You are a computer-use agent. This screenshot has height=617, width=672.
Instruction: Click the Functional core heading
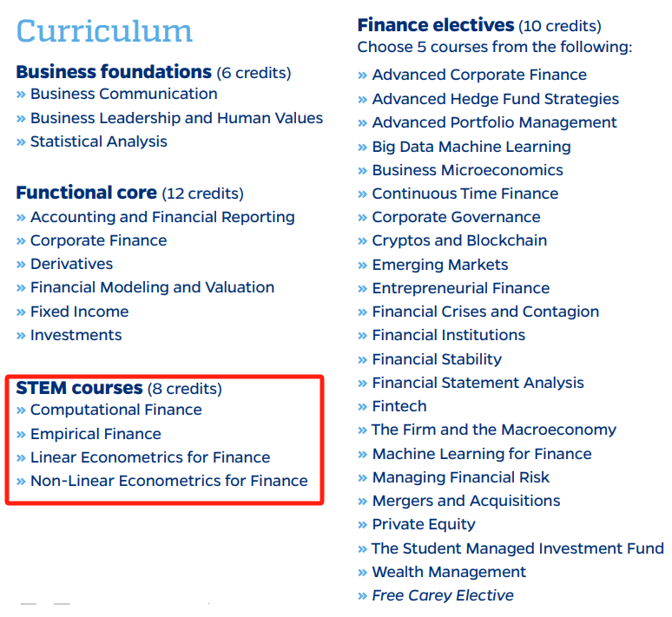[x=87, y=193]
